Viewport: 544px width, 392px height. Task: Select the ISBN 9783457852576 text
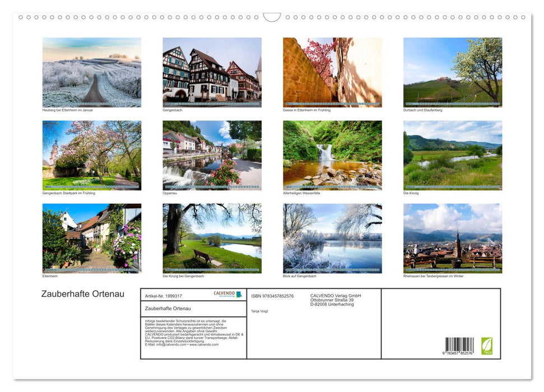point(272,295)
